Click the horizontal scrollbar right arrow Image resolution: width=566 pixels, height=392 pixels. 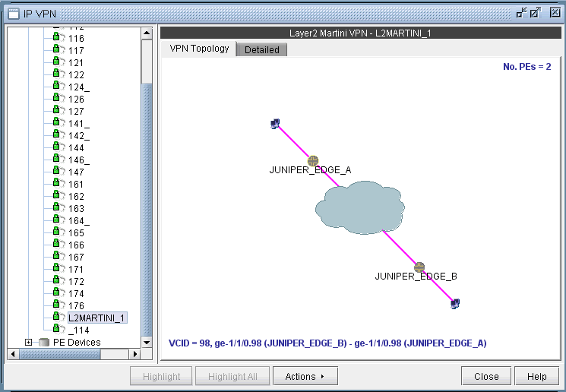click(135, 354)
